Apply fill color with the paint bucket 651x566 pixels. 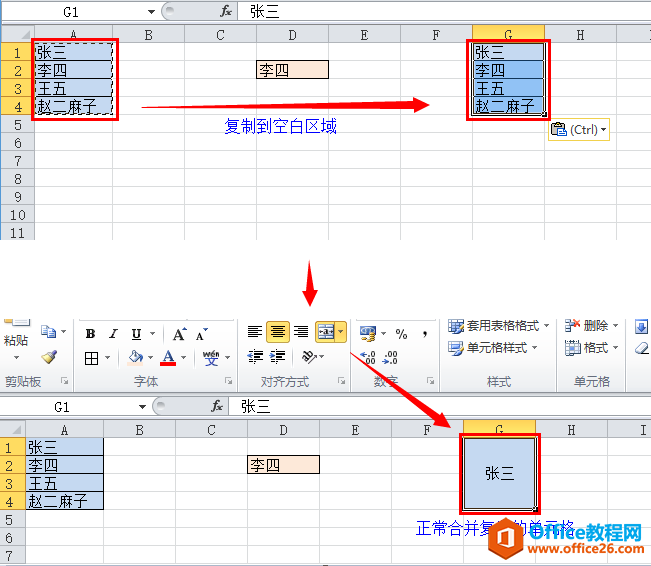[135, 358]
